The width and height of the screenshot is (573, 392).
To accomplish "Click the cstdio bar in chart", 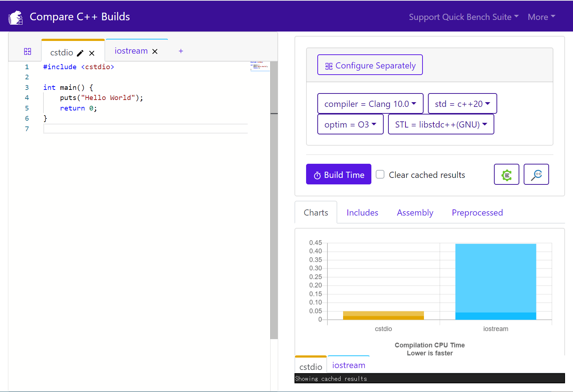I will coord(383,315).
